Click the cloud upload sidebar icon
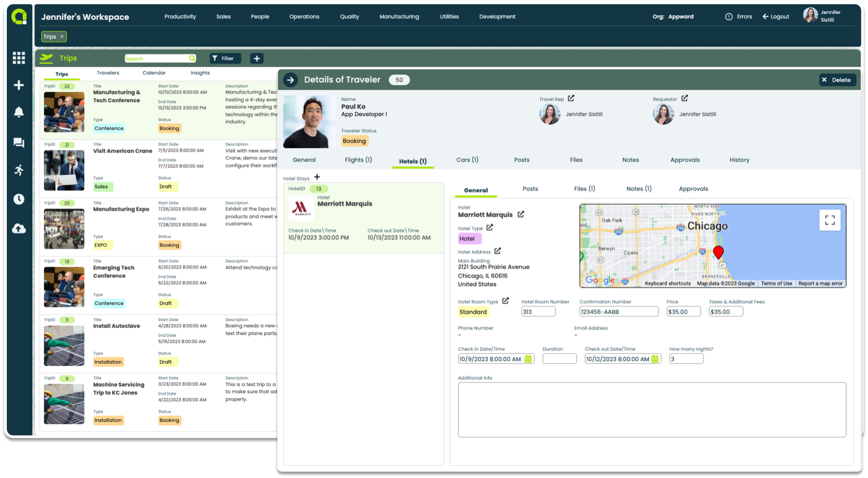Viewport: 868px width, 478px height. coord(19,228)
